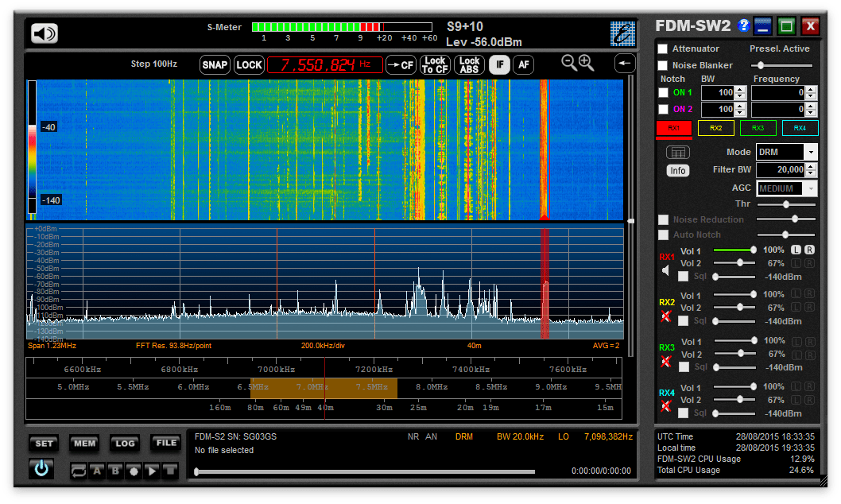Image resolution: width=841 pixels, height=504 pixels.
Task: Turn on Notch ON 1 checkbox
Action: [x=663, y=93]
